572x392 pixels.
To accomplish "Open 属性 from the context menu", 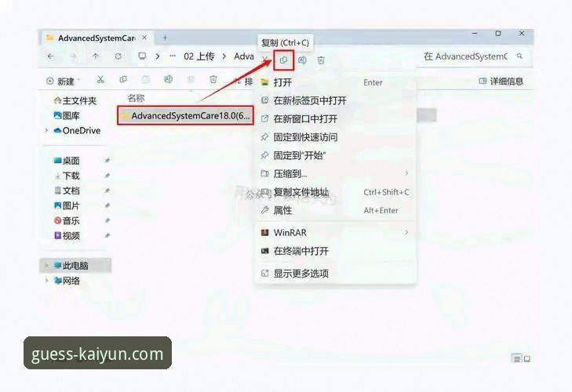I will click(x=335, y=210).
